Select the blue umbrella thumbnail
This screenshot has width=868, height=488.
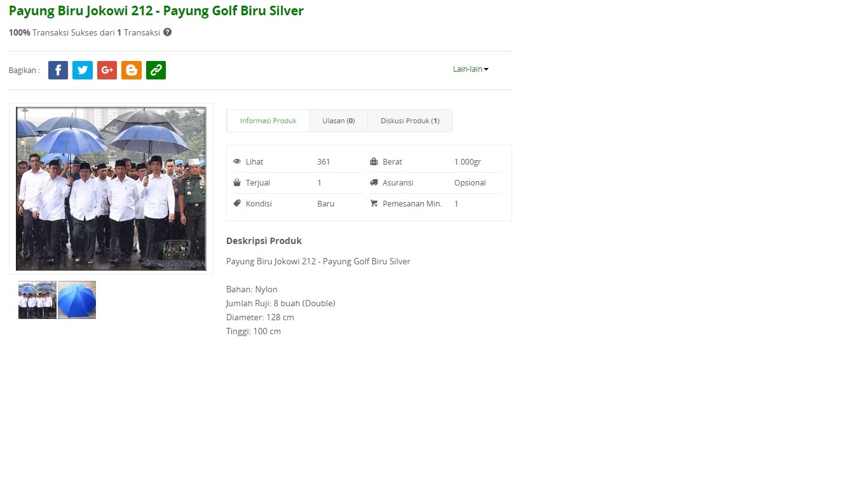[x=77, y=300]
